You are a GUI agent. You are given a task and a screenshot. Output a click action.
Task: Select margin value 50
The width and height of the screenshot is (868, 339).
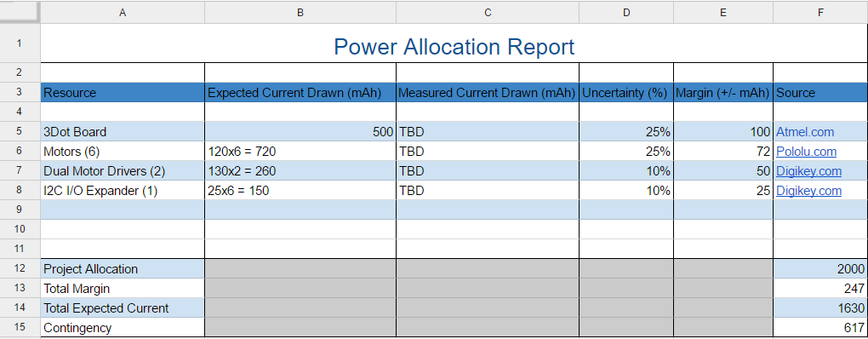pos(723,171)
